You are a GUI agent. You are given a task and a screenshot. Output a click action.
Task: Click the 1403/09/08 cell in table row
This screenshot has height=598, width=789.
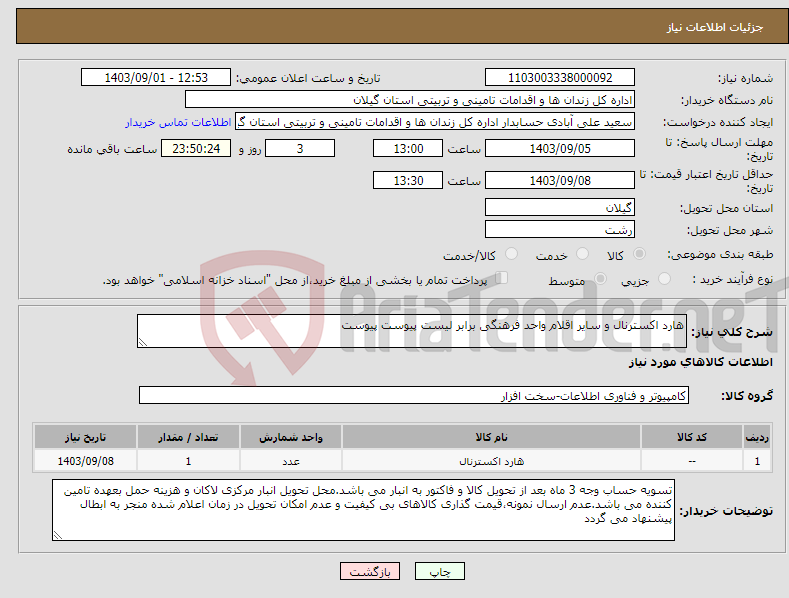(x=86, y=461)
